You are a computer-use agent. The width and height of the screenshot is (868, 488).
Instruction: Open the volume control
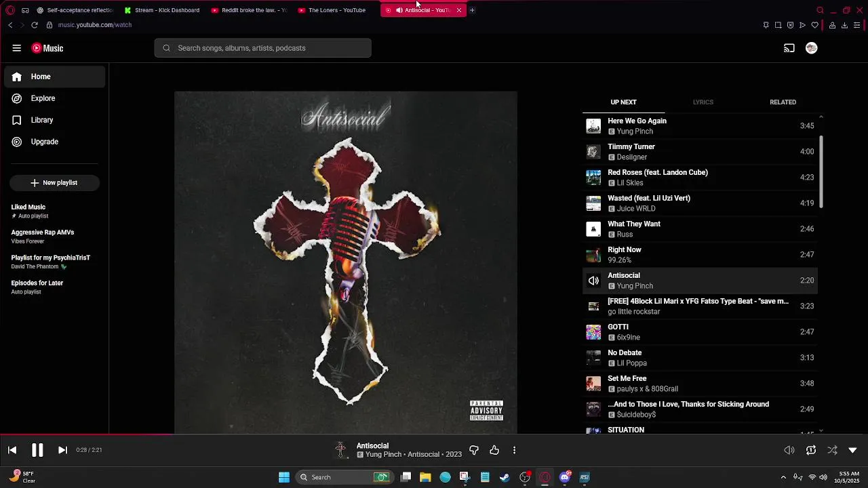tap(789, 450)
